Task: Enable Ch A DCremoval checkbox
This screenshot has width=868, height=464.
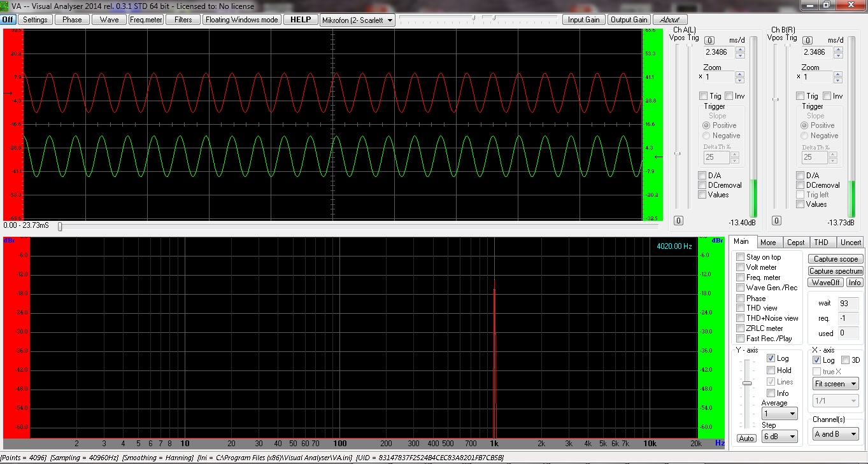Action: coord(702,185)
